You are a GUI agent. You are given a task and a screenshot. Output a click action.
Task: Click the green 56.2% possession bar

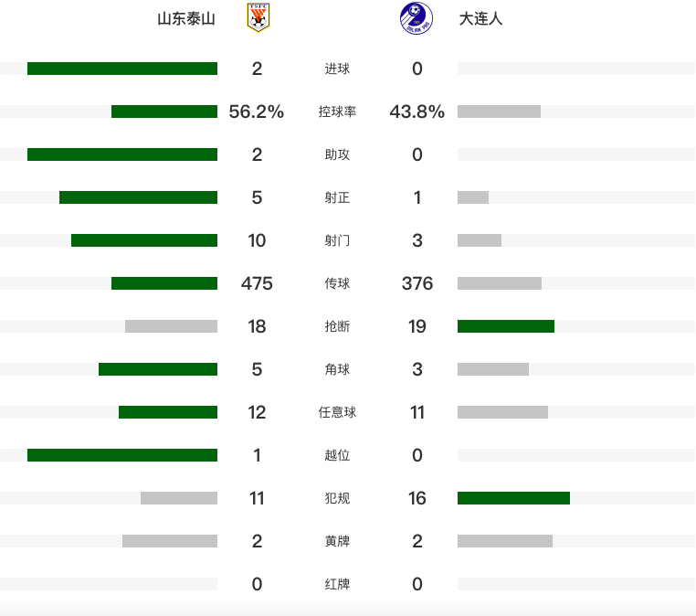(164, 112)
